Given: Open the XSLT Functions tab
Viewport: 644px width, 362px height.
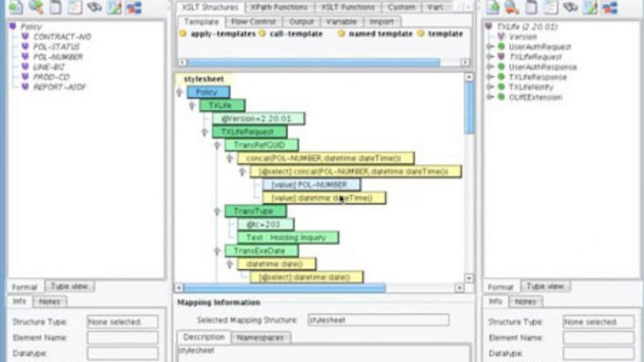Looking at the screenshot, I should [x=348, y=7].
